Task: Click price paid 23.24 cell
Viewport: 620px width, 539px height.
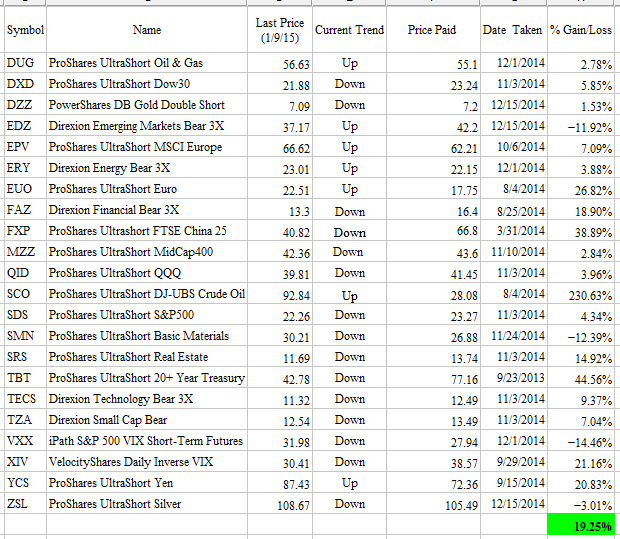Action: tap(433, 83)
